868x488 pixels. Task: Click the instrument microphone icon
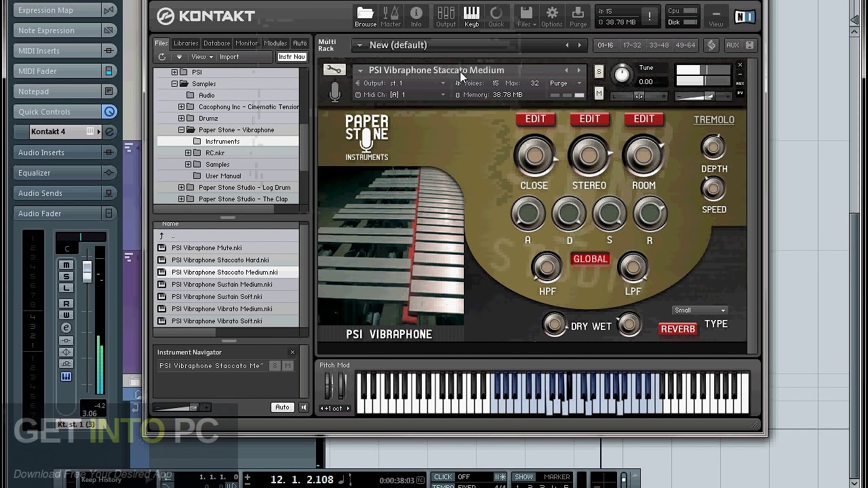334,92
